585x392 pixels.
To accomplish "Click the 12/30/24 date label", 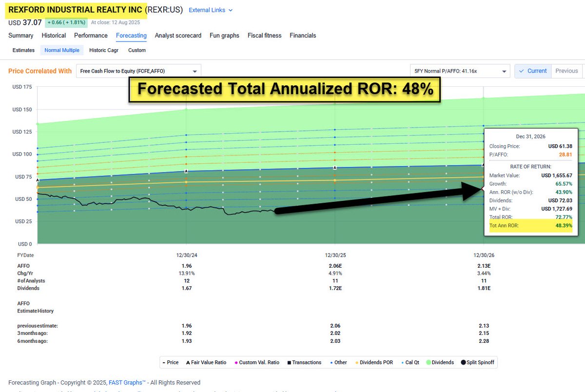I will click(186, 255).
